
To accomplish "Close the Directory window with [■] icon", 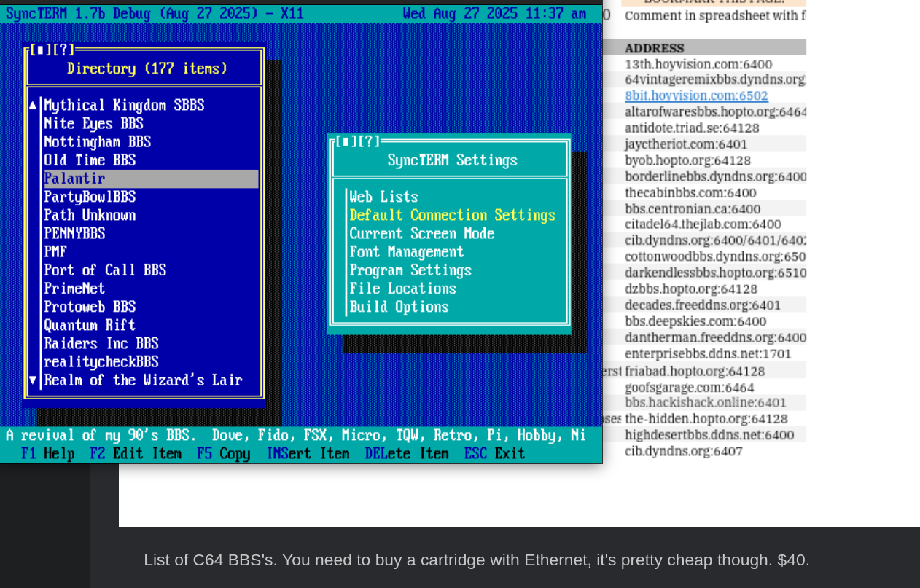I will (40, 50).
